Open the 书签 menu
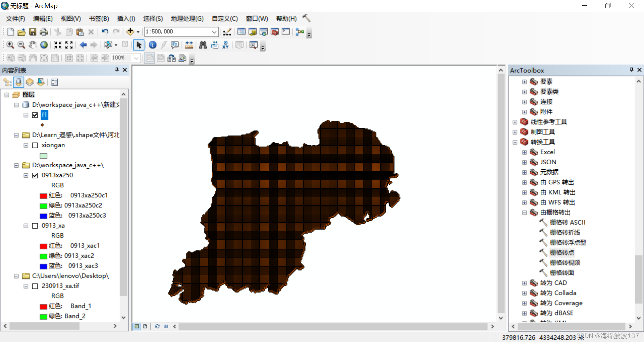 98,19
